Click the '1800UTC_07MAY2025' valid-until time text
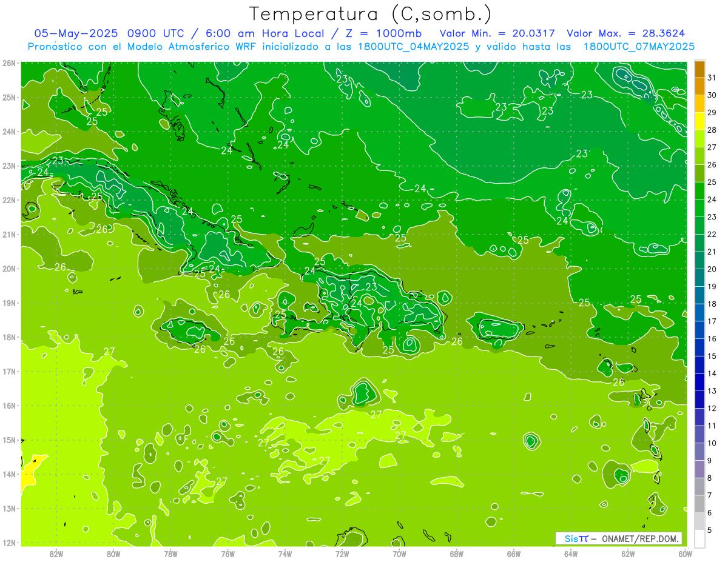This screenshot has width=728, height=562. tap(639, 46)
